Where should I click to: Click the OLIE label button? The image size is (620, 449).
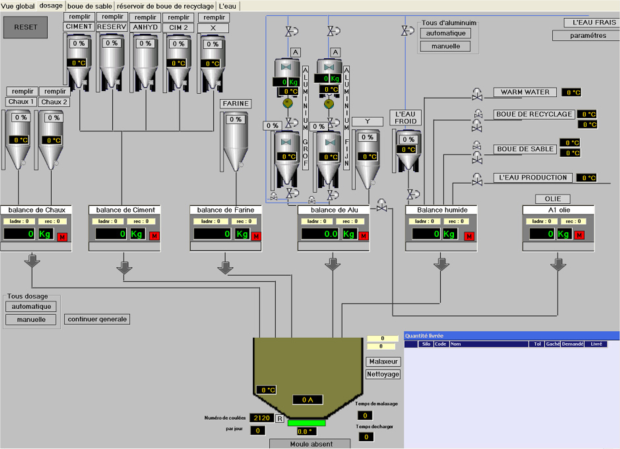click(x=552, y=199)
